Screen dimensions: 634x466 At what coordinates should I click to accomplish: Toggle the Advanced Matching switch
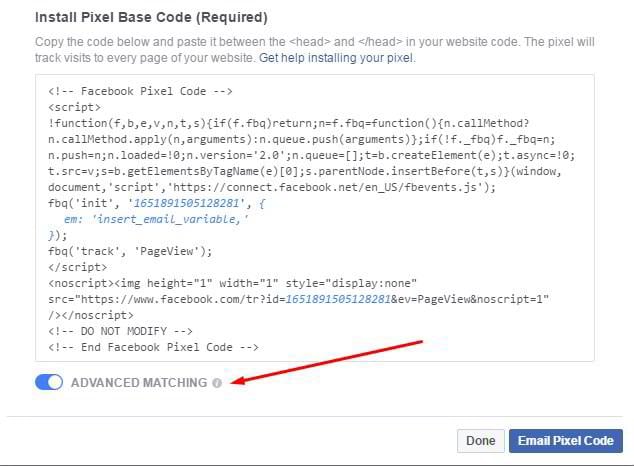click(49, 382)
